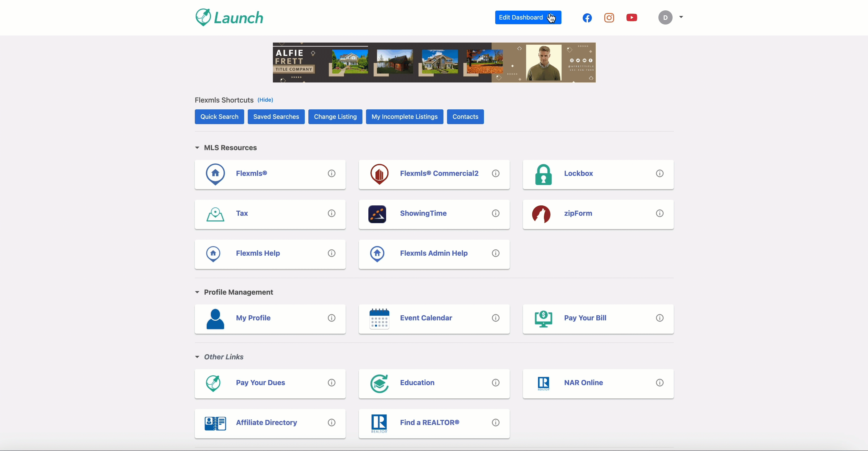
Task: Click the ShowingTime app icon
Action: coord(377,214)
